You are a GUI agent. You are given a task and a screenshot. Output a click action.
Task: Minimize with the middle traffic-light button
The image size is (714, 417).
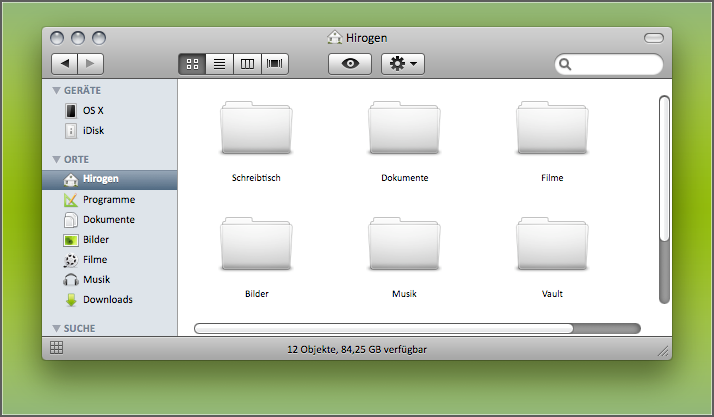pyautogui.click(x=78, y=38)
